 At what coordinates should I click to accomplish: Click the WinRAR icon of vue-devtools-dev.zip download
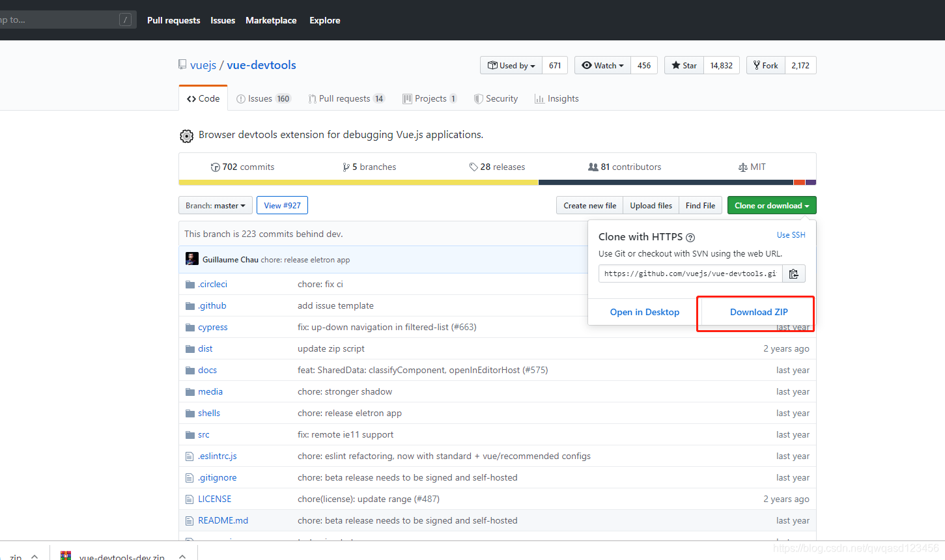pyautogui.click(x=66, y=555)
